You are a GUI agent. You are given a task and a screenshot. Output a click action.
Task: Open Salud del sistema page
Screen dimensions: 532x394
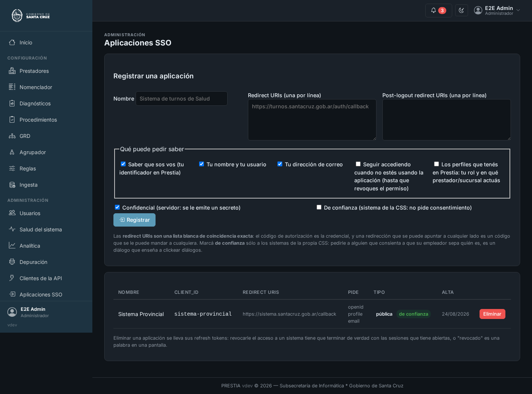46,229
